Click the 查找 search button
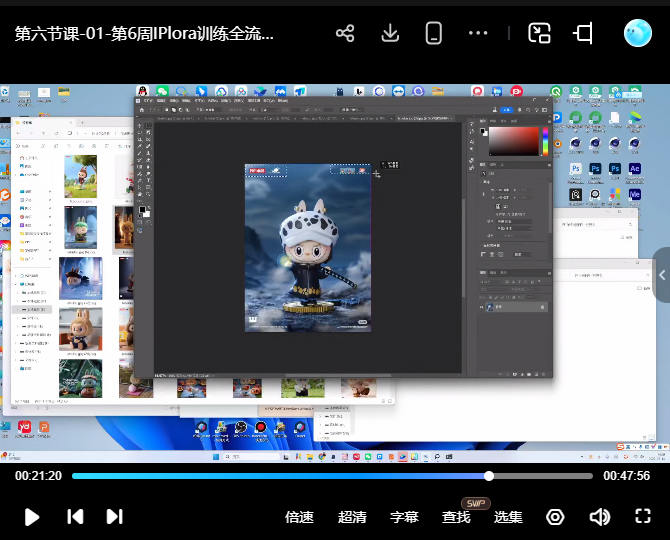670x540 pixels. pos(456,517)
